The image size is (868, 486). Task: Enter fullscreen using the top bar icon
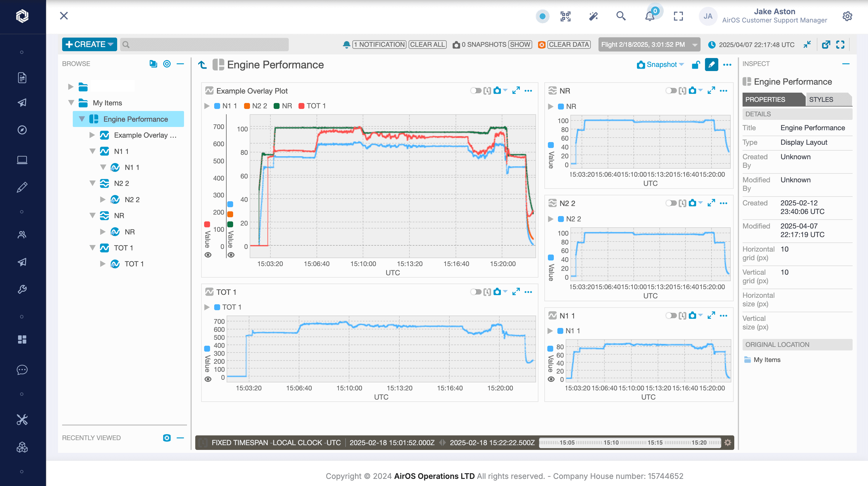coord(678,16)
